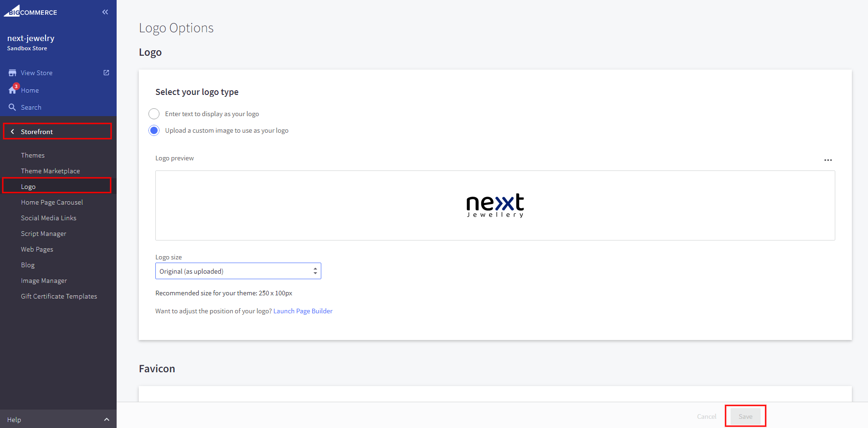Select 'Enter text to display as your logo'
This screenshot has height=428, width=868.
point(154,114)
